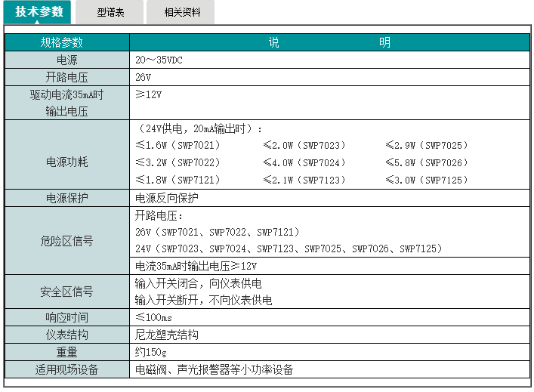Select ≤1.8W (SWP7121) entry
534x392 pixels.
click(178, 180)
